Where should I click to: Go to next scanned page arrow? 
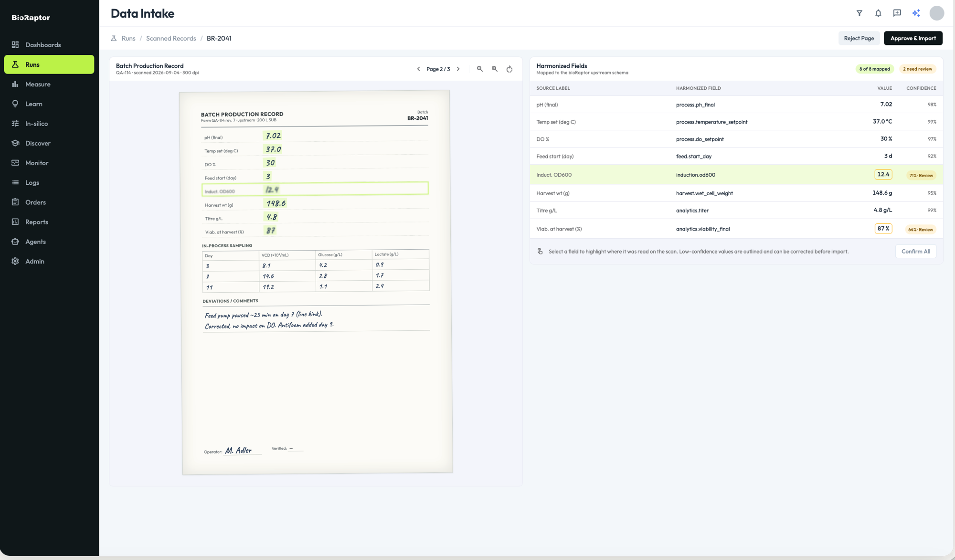pyautogui.click(x=458, y=69)
